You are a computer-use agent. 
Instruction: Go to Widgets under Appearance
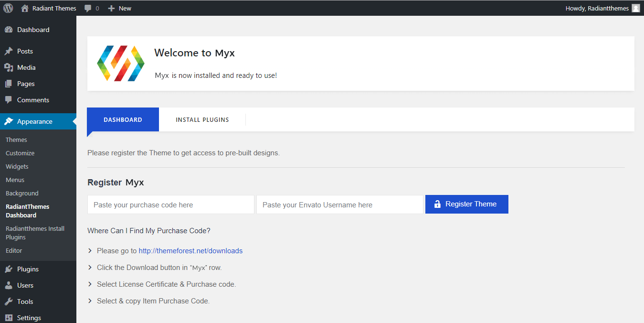click(17, 167)
